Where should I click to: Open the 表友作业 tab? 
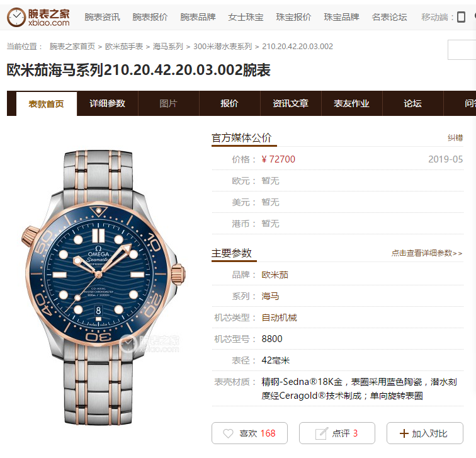[351, 103]
